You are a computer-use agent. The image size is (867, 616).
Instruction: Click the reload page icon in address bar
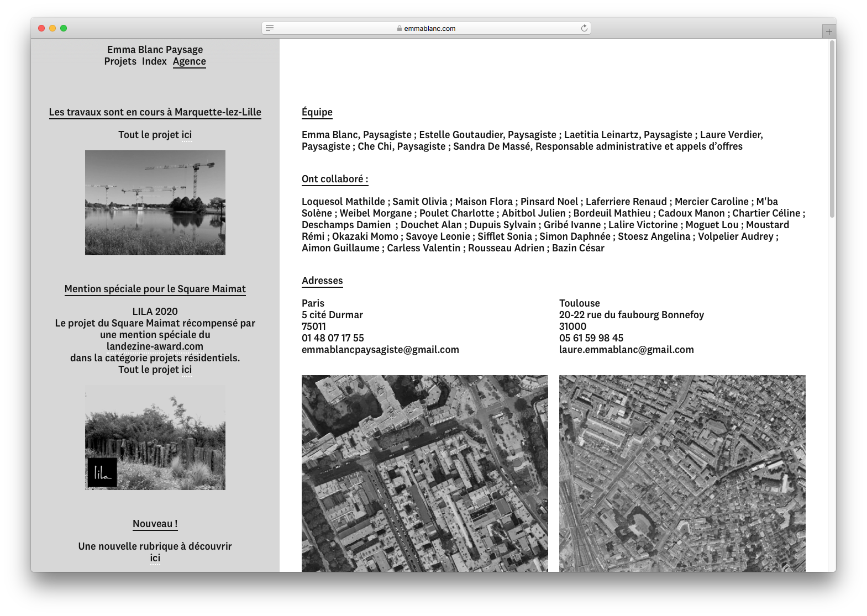click(584, 28)
